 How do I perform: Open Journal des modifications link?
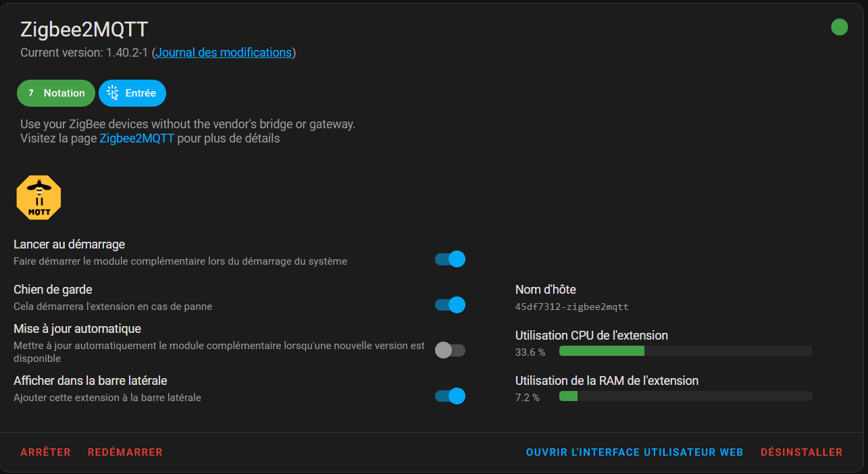pyautogui.click(x=224, y=53)
